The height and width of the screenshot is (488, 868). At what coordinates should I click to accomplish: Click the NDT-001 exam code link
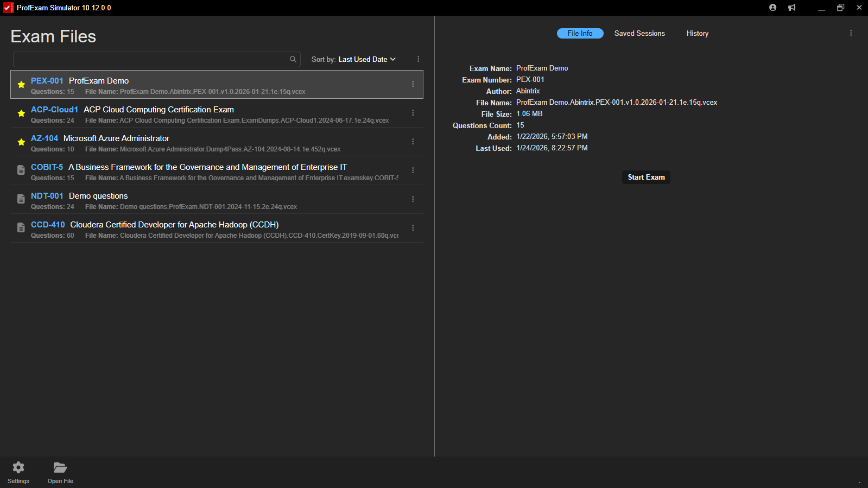[x=47, y=196]
